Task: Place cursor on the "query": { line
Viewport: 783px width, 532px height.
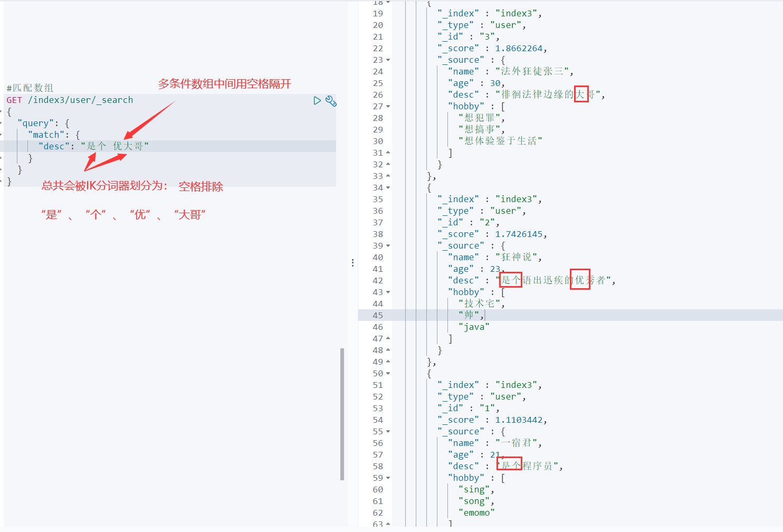Action: coord(43,123)
